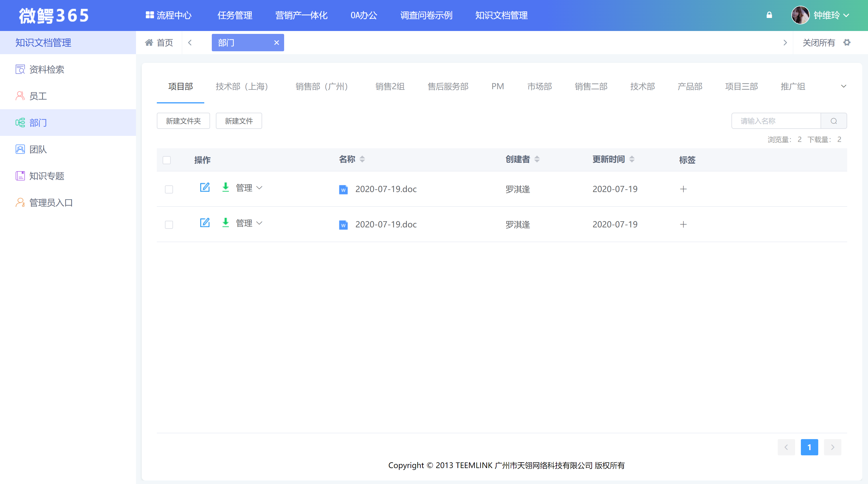Click the home icon in breadcrumb bar

(150, 43)
